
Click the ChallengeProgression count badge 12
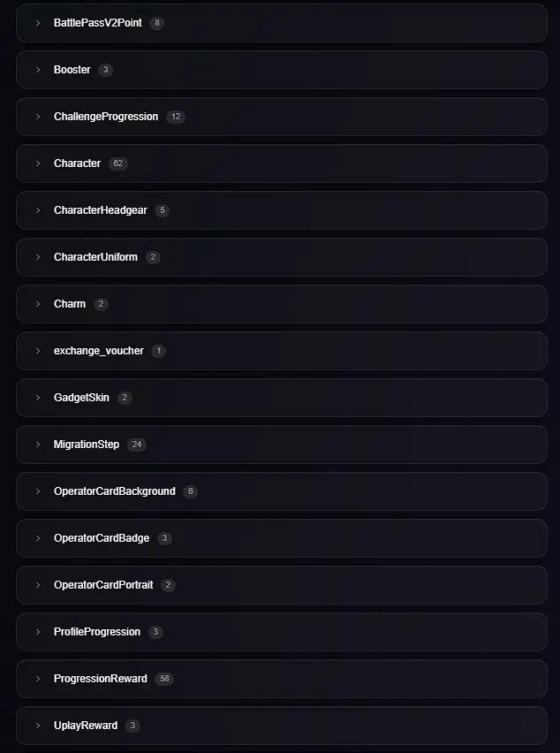176,117
